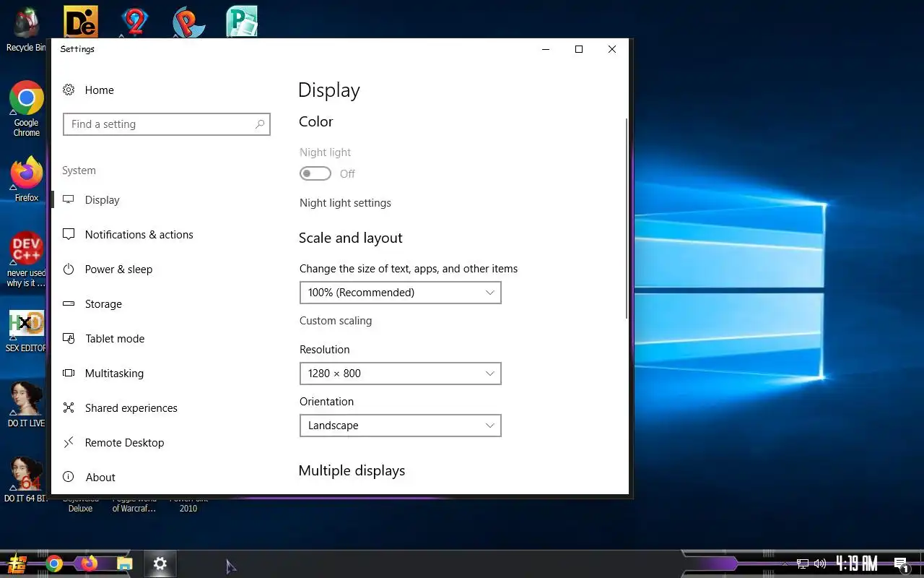The image size is (924, 578).
Task: Toggle the Night light switch
Action: 315,173
